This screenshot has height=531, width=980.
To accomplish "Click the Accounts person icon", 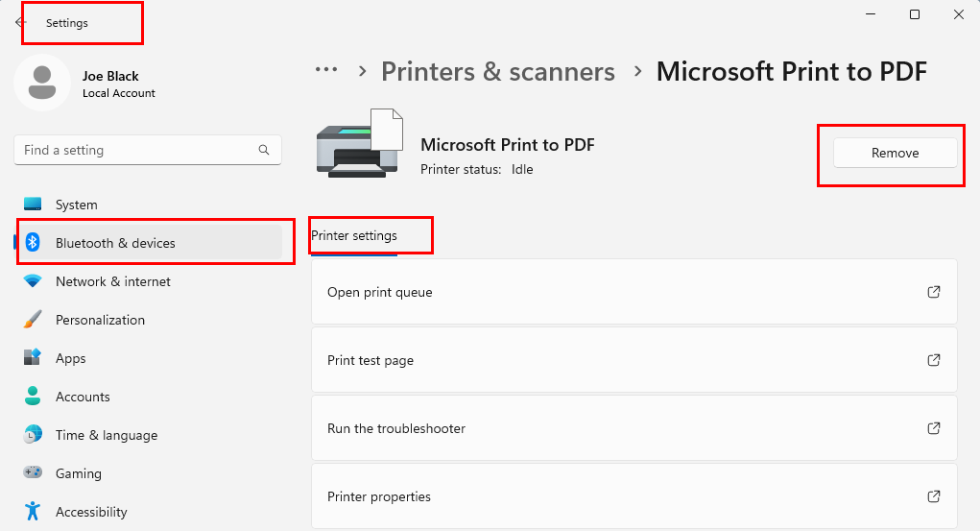I will (33, 397).
